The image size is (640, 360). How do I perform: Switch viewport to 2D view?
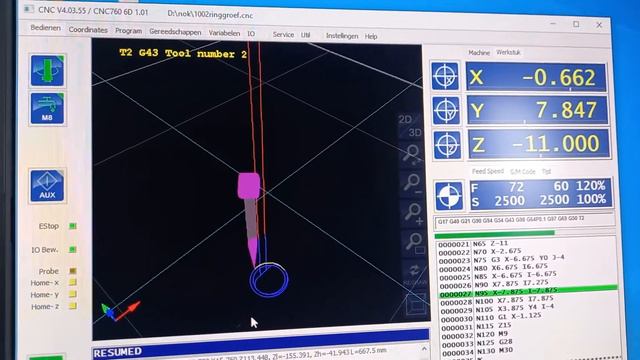tap(405, 120)
